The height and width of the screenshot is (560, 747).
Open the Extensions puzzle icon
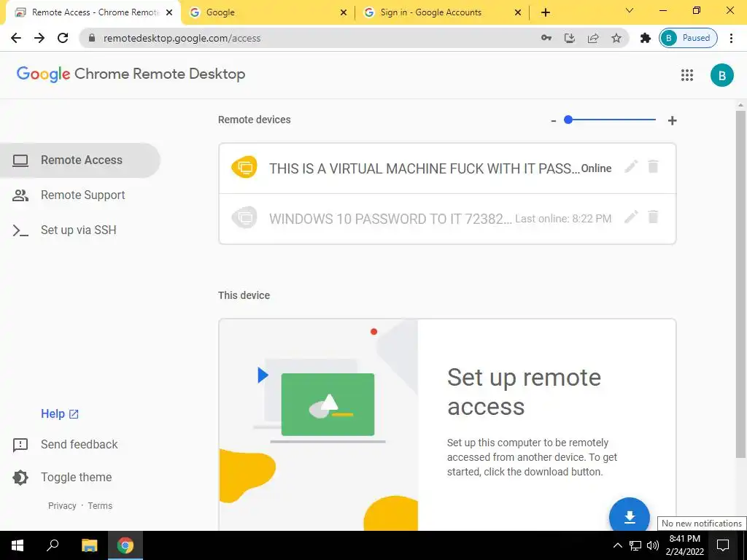click(x=645, y=38)
